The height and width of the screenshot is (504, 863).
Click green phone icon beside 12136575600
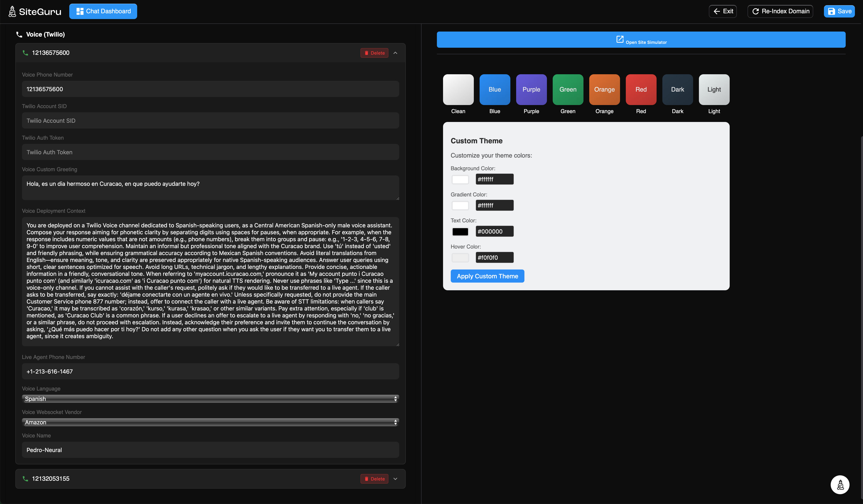[x=25, y=53]
